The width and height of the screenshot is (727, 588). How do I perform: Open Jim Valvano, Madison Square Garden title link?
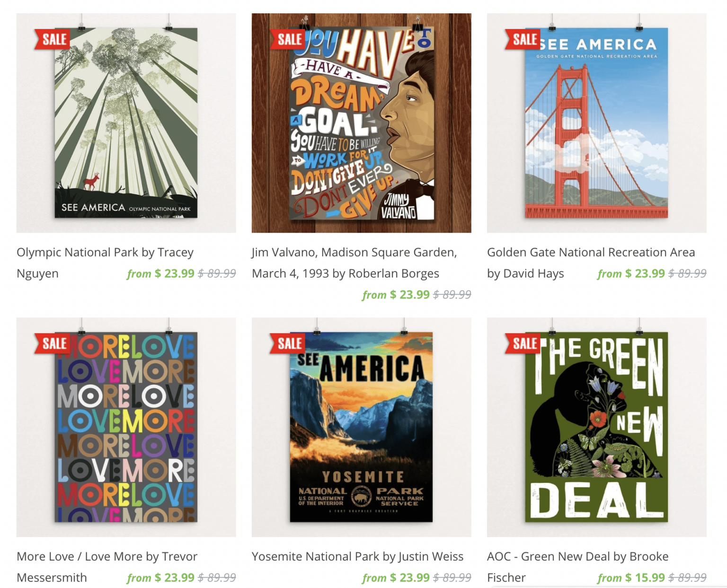click(355, 263)
